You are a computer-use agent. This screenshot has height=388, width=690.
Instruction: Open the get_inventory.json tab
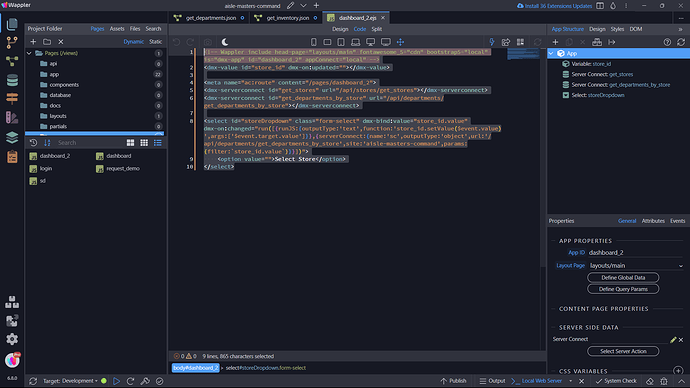(x=287, y=18)
